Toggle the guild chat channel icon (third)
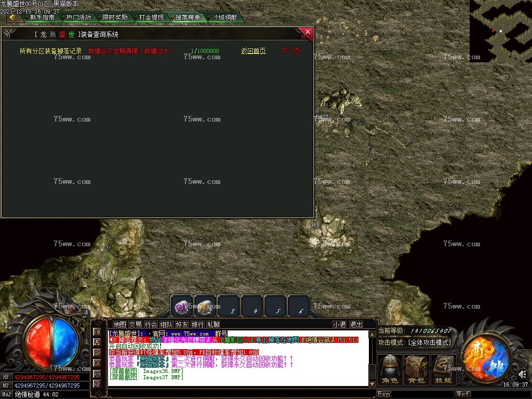The width and height of the screenshot is (532, 399). (x=97, y=353)
